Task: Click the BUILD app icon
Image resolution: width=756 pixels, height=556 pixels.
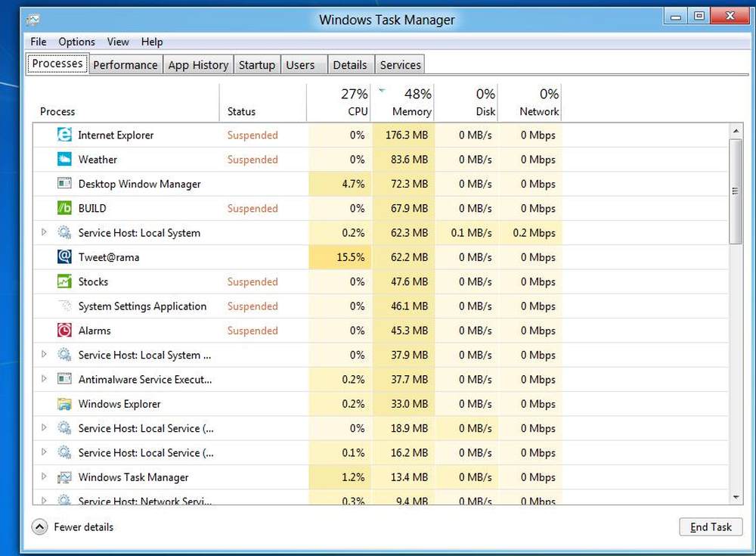Action: 64,208
